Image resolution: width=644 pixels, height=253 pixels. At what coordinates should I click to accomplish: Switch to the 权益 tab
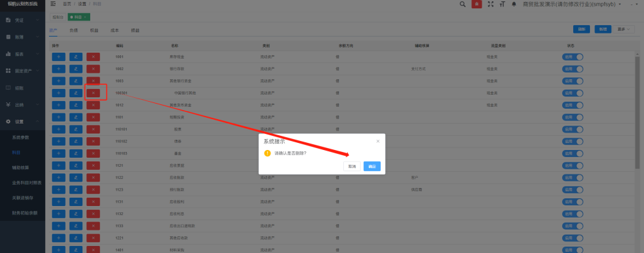click(94, 30)
